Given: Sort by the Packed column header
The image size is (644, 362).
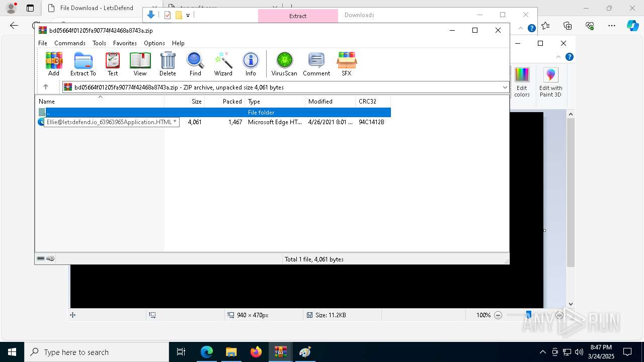Looking at the screenshot, I should 225,101.
